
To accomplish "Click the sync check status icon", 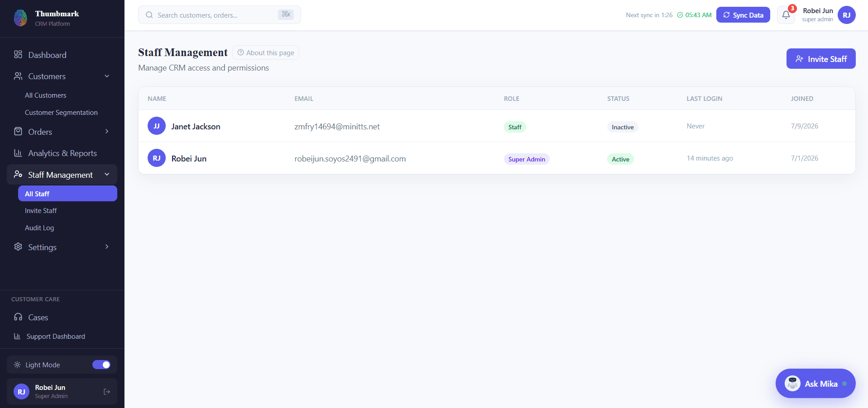I will pyautogui.click(x=680, y=15).
